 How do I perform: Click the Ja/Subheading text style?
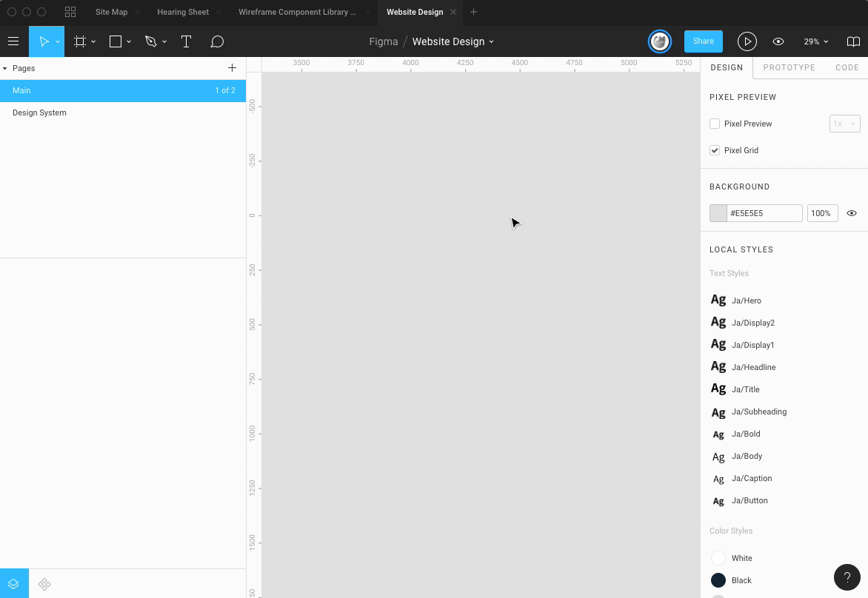(759, 411)
